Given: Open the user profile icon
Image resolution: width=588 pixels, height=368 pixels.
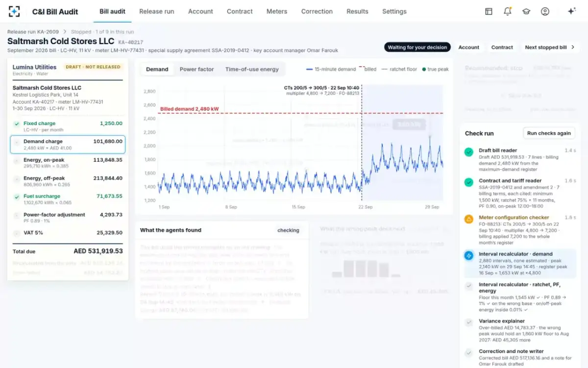Looking at the screenshot, I should pos(545,11).
